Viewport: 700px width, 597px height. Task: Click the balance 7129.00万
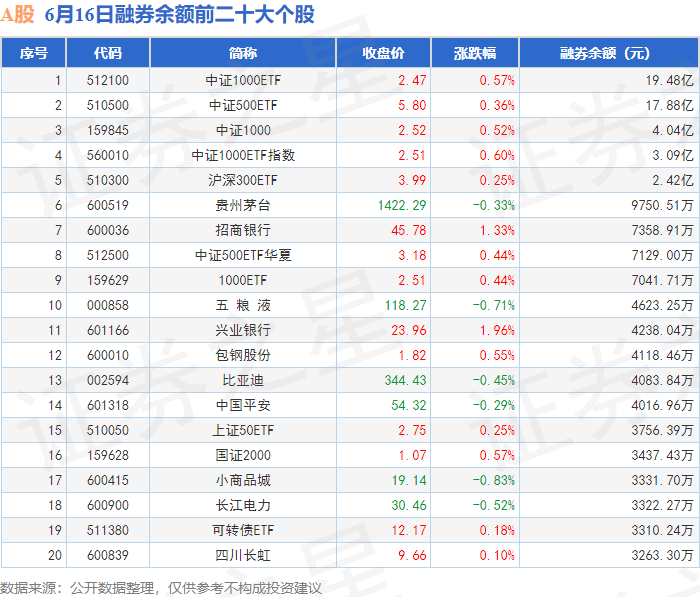(662, 255)
